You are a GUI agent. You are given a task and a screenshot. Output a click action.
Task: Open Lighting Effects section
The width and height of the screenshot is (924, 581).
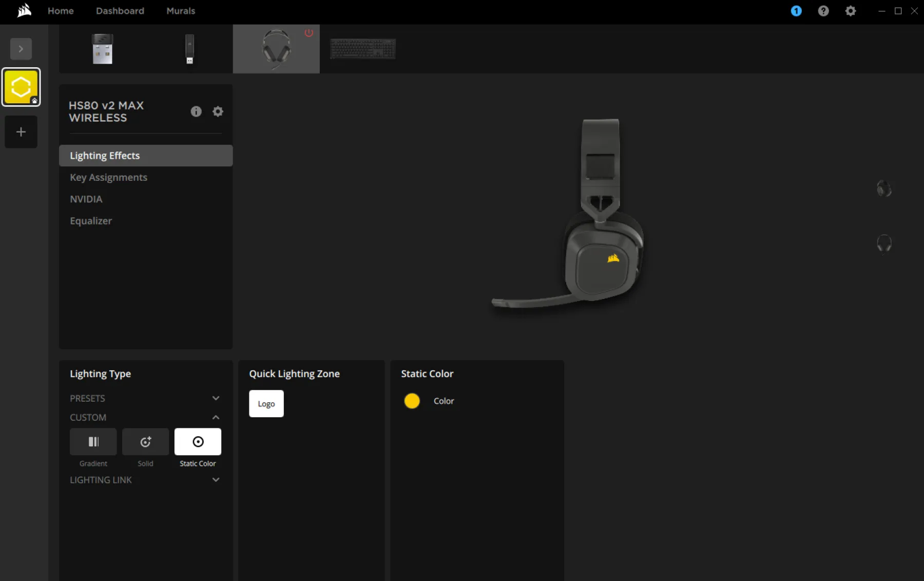click(146, 156)
